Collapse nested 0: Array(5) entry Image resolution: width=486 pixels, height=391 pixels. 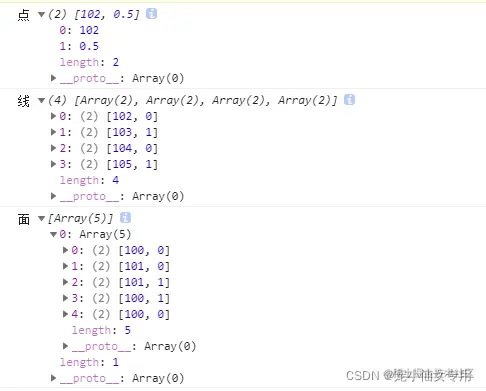[53, 234]
